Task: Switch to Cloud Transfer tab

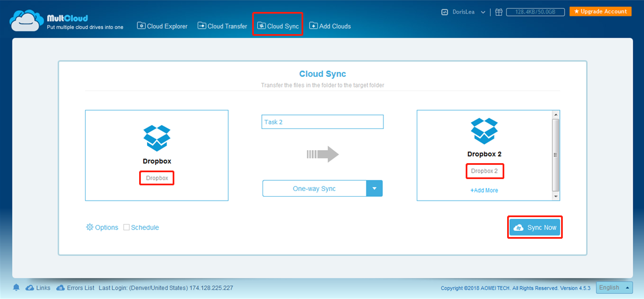Action: click(x=222, y=26)
